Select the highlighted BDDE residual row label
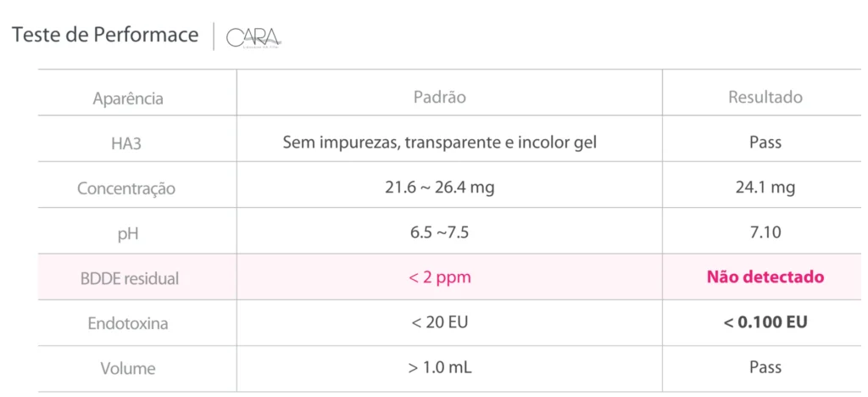 coord(128,277)
